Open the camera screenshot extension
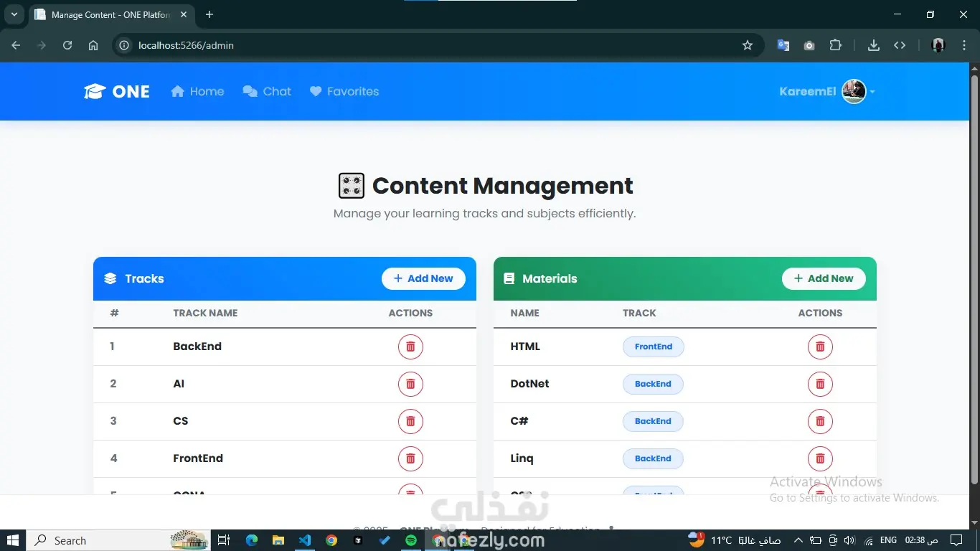Image resolution: width=980 pixels, height=551 pixels. coord(809,45)
